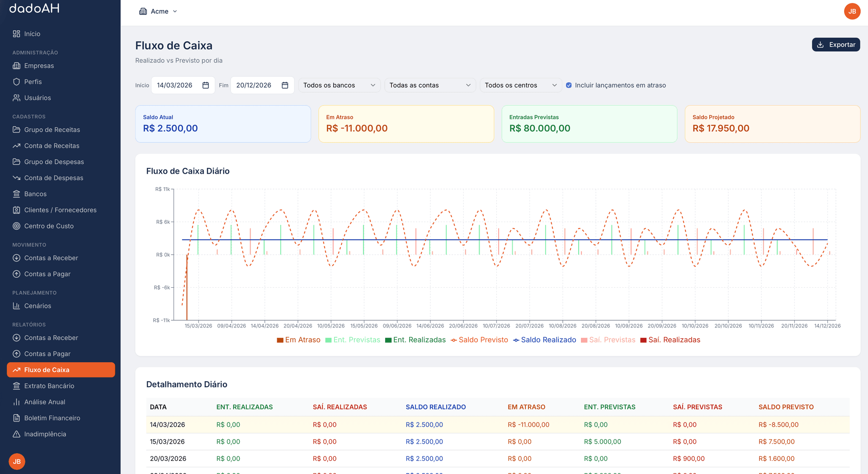Hide Em Atraso series via legend

302,340
